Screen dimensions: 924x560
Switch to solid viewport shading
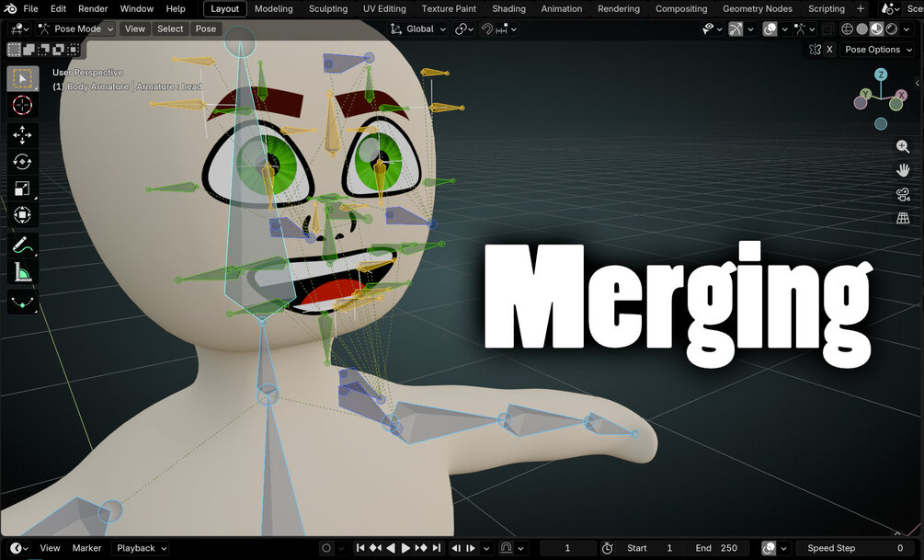(x=861, y=29)
